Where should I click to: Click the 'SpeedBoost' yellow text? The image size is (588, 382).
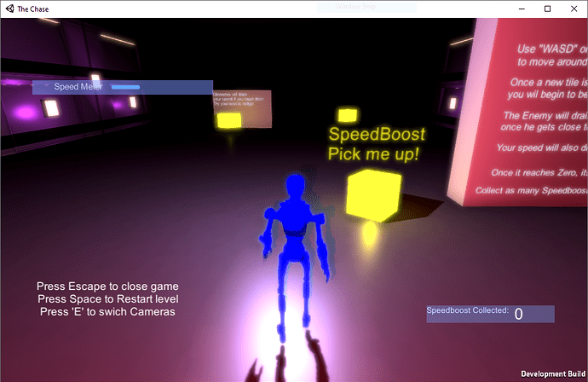[x=377, y=135]
